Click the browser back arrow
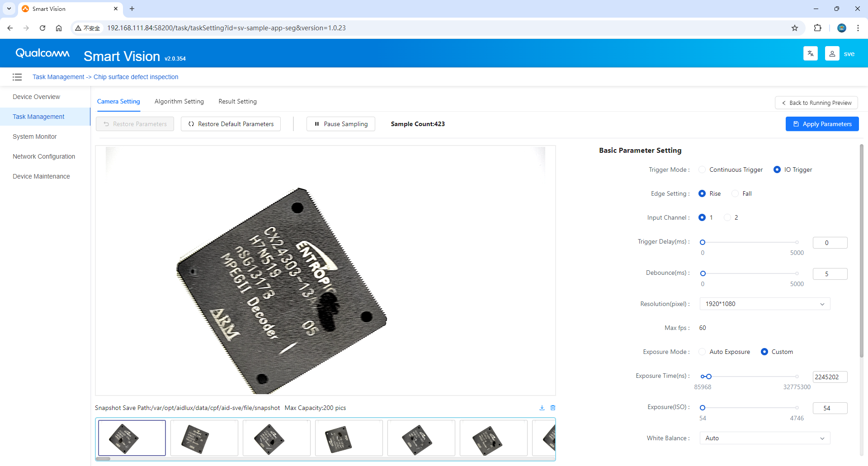Viewport: 868px width, 466px height. point(10,28)
